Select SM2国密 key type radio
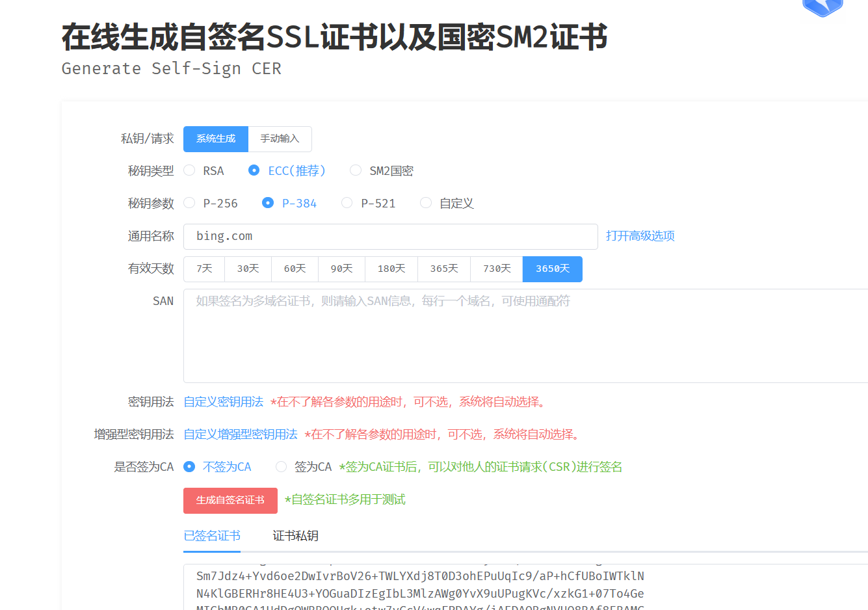 pos(382,170)
